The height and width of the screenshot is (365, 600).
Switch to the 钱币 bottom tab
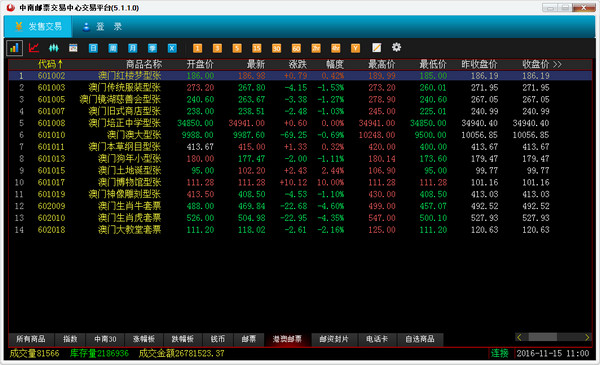tap(218, 339)
